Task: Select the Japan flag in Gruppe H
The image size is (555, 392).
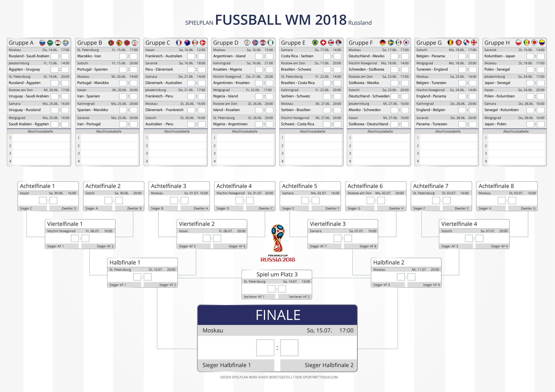Action: click(534, 43)
